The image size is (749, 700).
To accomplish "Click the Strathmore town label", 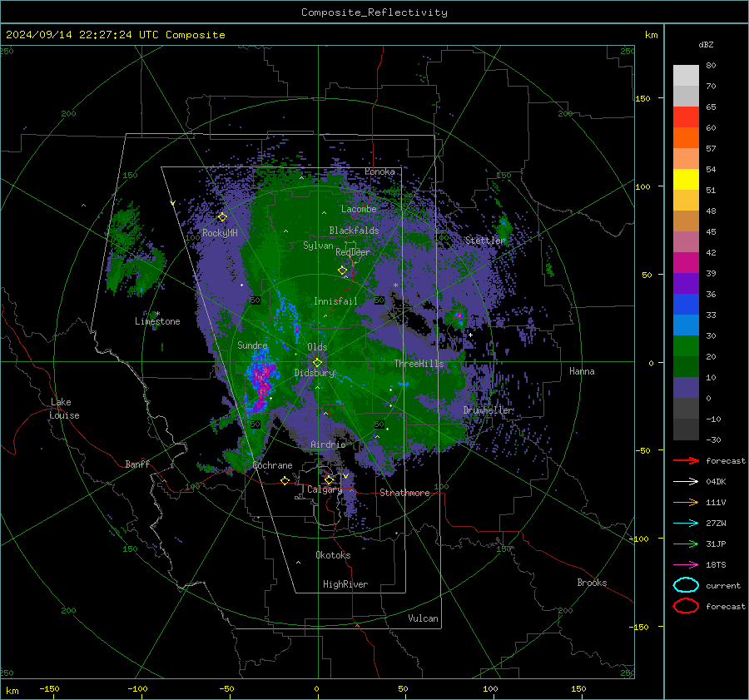I will tap(404, 493).
